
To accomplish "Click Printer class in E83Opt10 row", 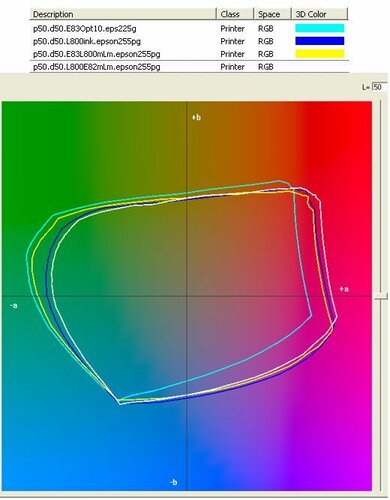I will 232,29.
